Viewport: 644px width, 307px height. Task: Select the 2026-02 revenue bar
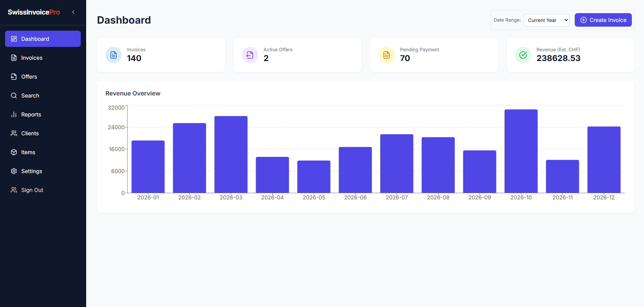[190, 158]
